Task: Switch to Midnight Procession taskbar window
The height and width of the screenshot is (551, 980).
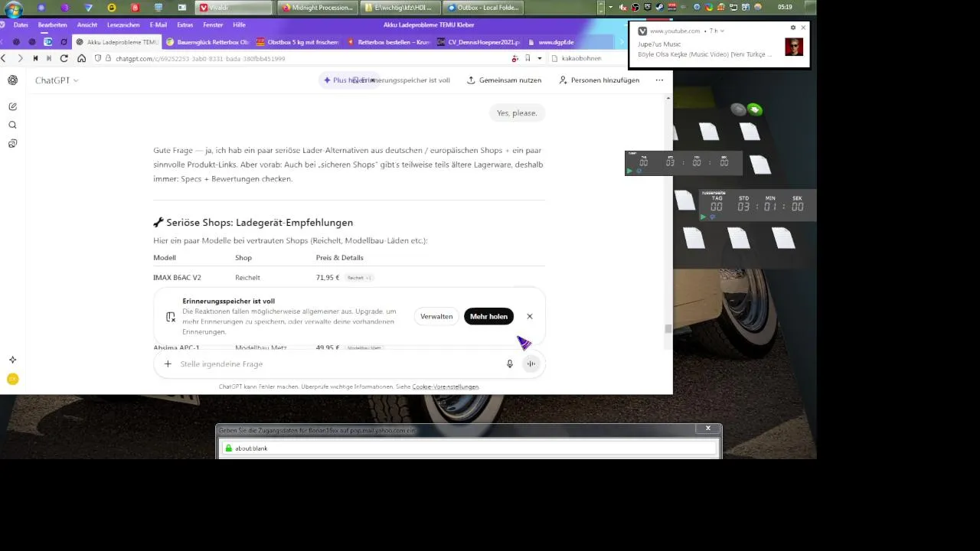Action: click(316, 8)
